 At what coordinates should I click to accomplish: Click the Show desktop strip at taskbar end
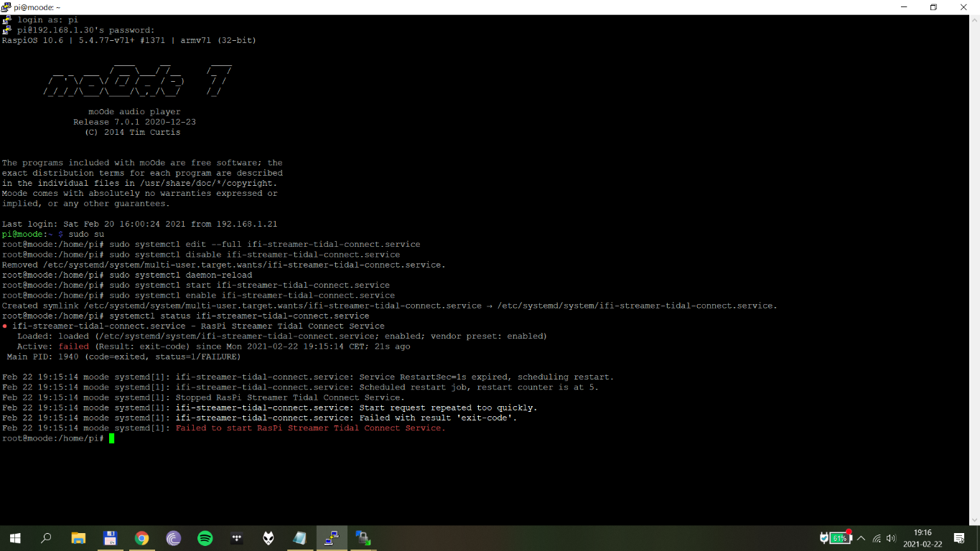(978, 538)
